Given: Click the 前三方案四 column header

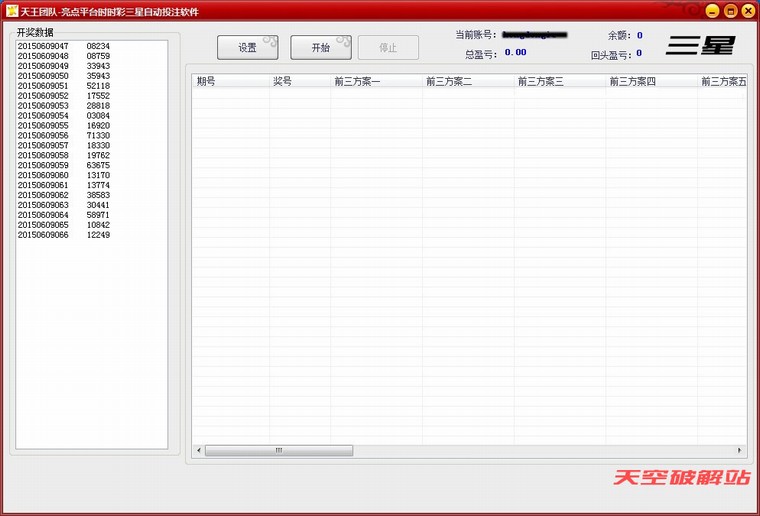Looking at the screenshot, I should tap(651, 81).
